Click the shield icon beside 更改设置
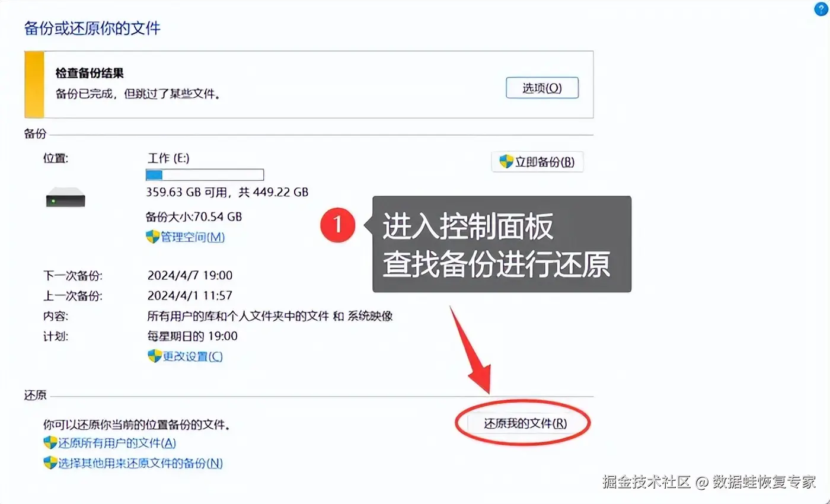830x504 pixels. [155, 356]
